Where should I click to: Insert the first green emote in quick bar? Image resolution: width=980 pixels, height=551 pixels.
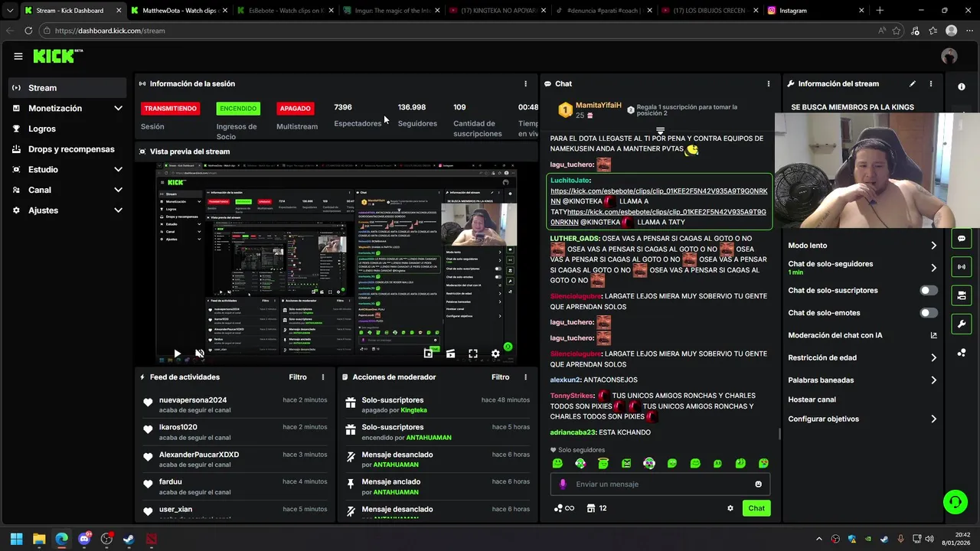click(x=557, y=463)
